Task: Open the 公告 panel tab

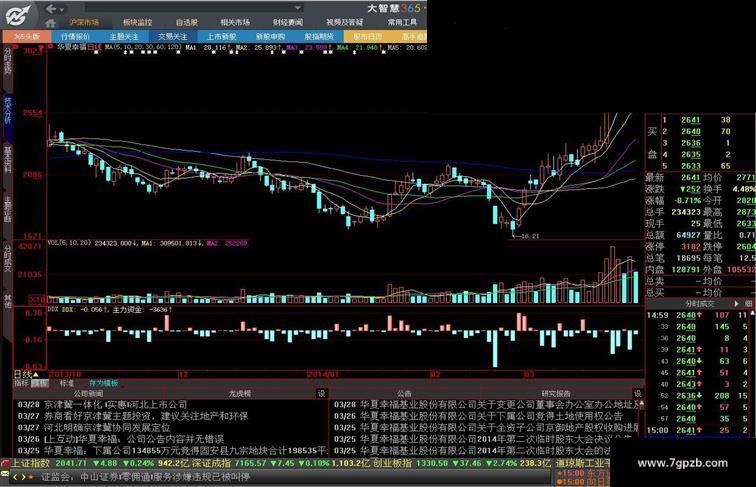Action: tap(405, 394)
